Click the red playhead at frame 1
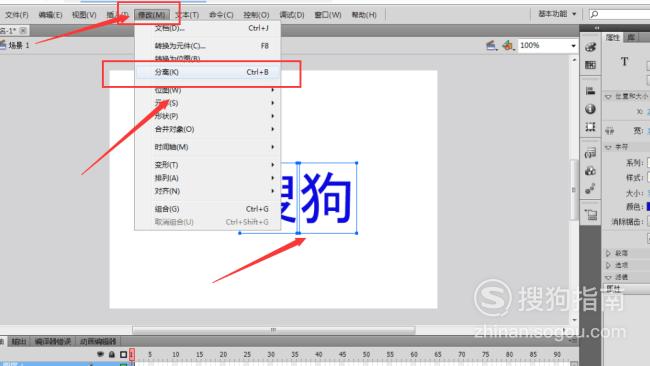Screen dimensions: 650x366 click(x=132, y=354)
